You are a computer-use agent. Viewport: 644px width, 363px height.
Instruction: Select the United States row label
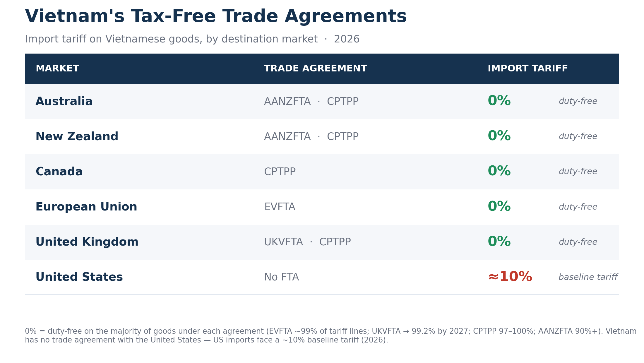tap(79, 277)
